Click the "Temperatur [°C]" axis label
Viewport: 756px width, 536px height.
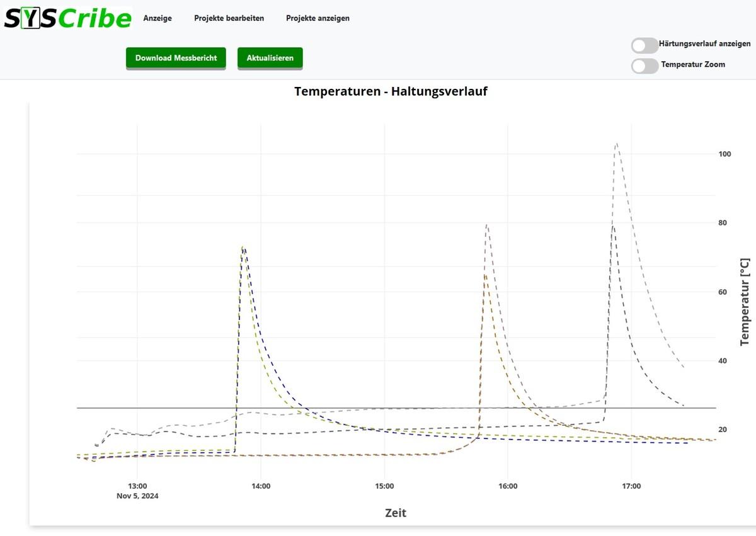pyautogui.click(x=743, y=301)
